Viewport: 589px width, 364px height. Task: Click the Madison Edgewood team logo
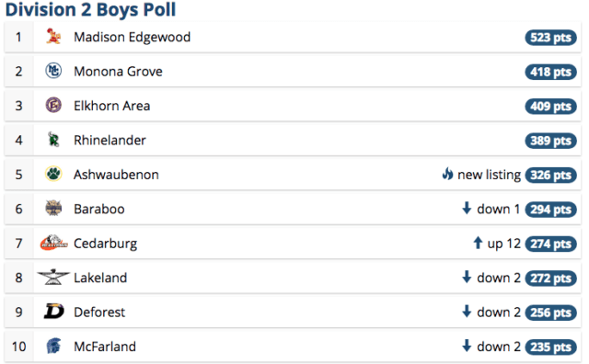click(53, 37)
